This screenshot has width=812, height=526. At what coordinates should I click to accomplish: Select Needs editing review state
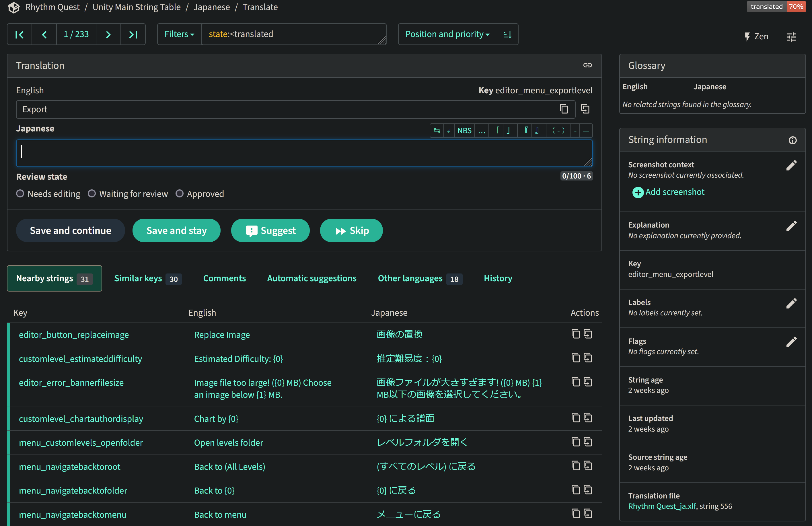[20, 193]
